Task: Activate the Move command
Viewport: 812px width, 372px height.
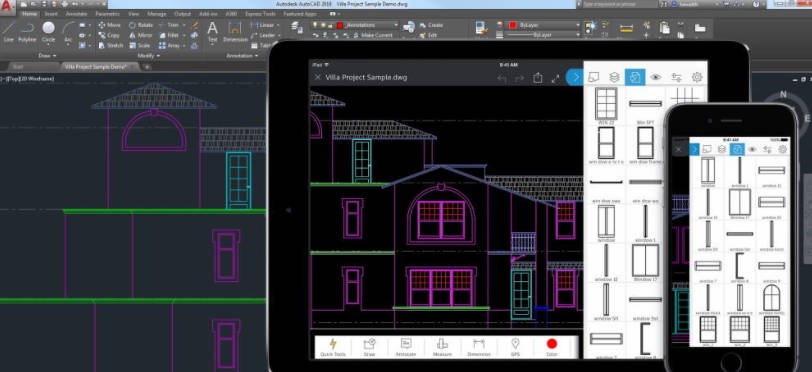Action: tap(109, 25)
